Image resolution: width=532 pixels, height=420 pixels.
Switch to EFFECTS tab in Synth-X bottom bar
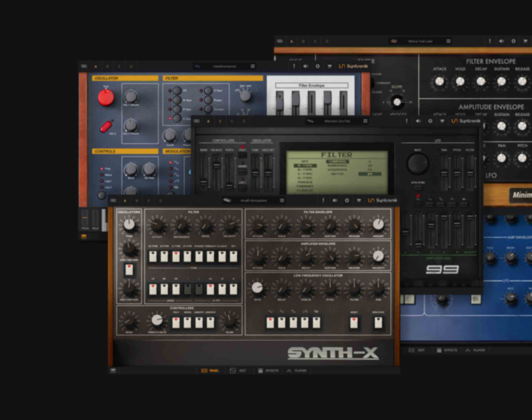pyautogui.click(x=268, y=370)
